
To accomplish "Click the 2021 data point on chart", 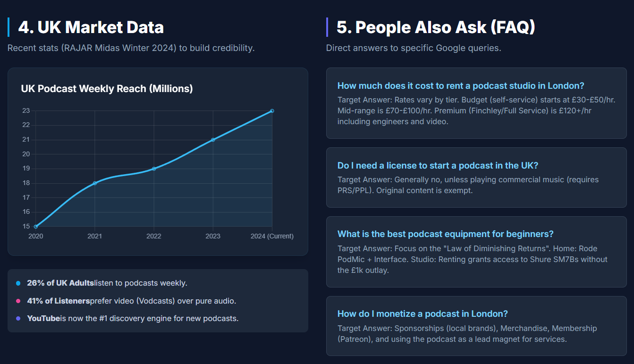I will tap(95, 183).
